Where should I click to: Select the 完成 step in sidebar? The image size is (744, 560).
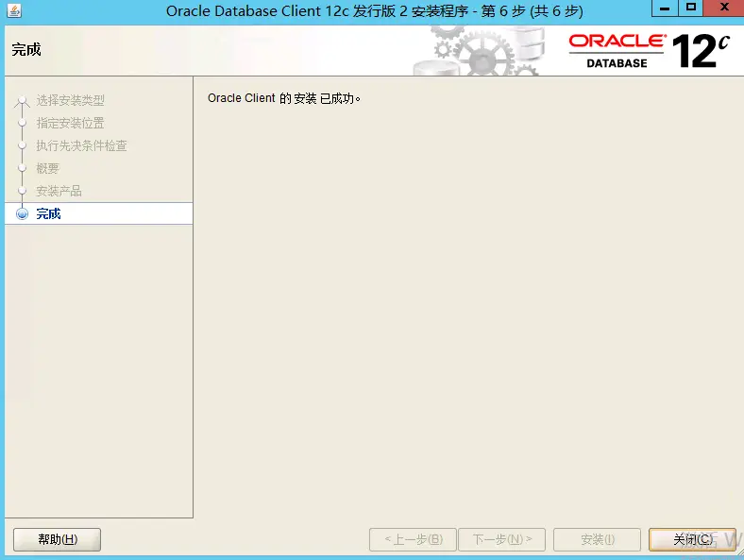point(99,213)
